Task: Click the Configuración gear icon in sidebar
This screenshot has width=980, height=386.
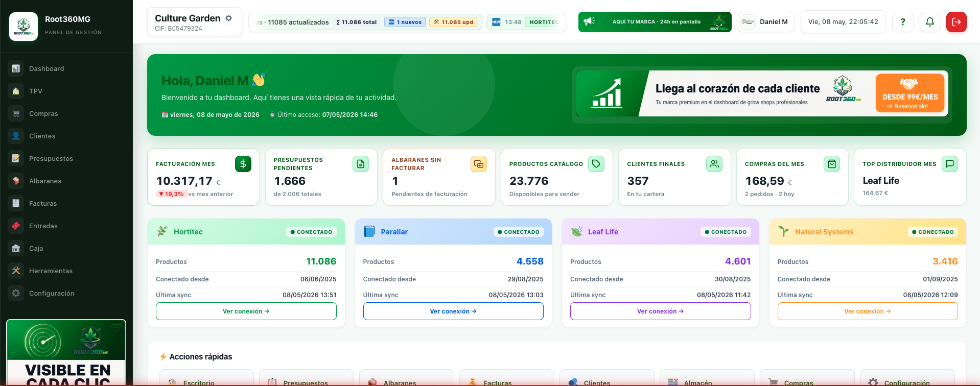Action: [16, 293]
